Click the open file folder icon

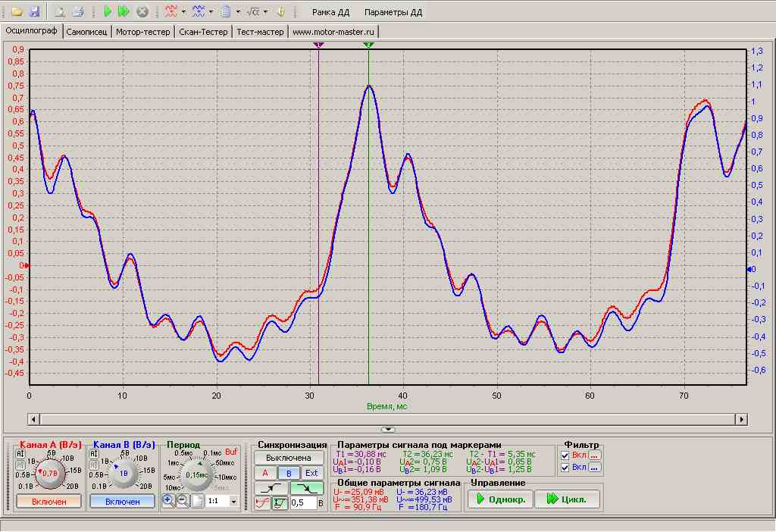pyautogui.click(x=17, y=12)
